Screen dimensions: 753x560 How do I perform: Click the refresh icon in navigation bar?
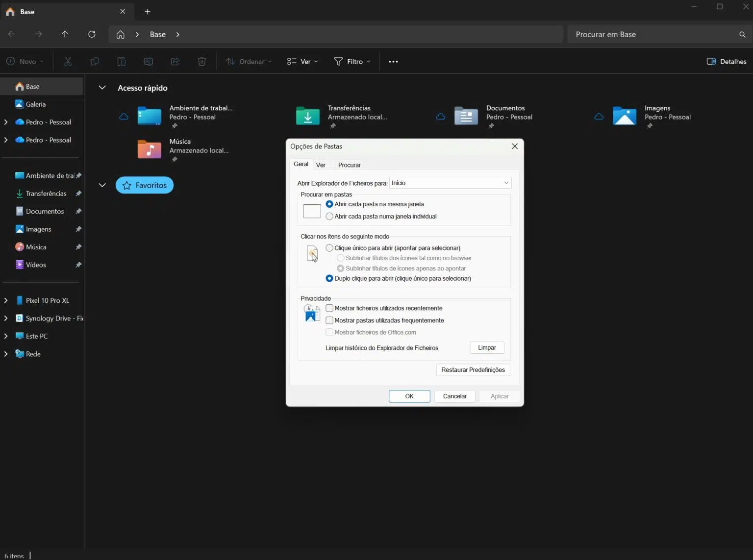(x=92, y=34)
